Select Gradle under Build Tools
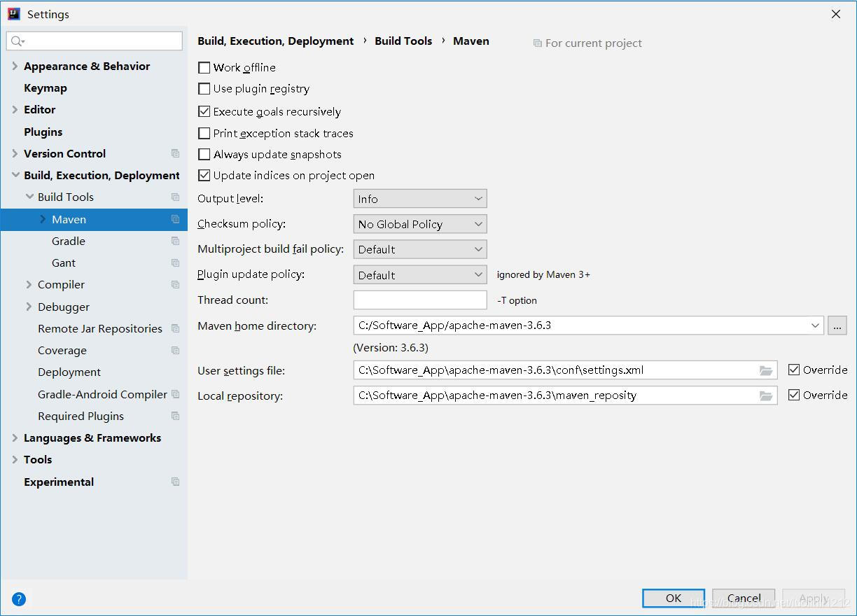 point(69,241)
